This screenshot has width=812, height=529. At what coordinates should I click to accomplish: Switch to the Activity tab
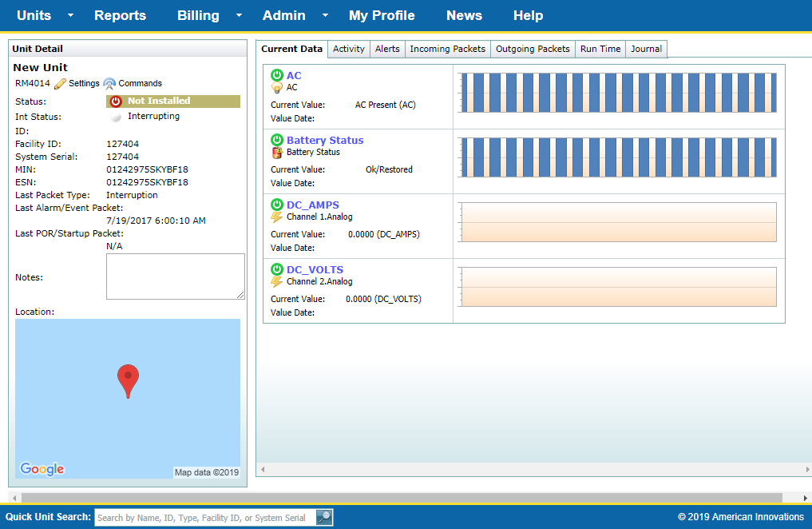pos(349,49)
